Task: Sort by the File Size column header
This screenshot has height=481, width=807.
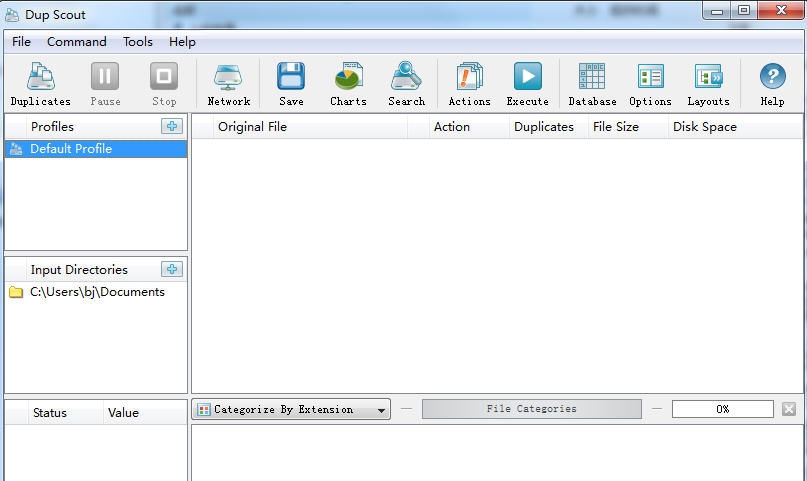Action: point(616,127)
